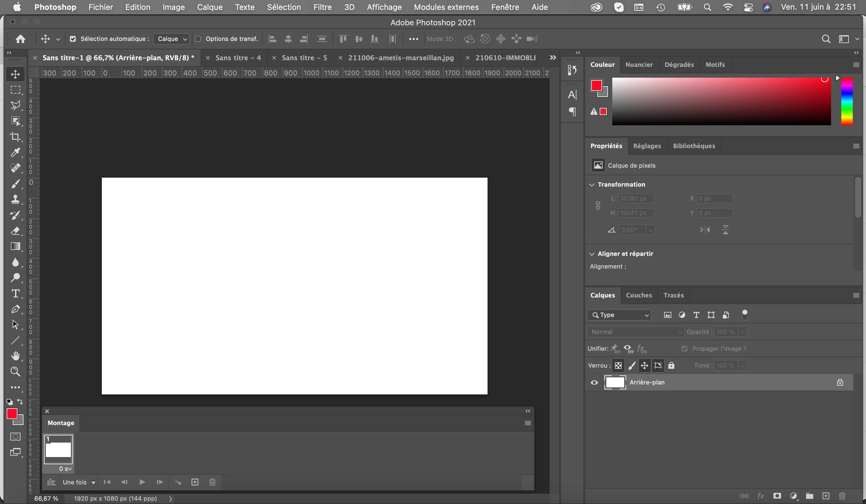Open the Filtre menu
Viewport: 866px width, 504px height.
[322, 7]
